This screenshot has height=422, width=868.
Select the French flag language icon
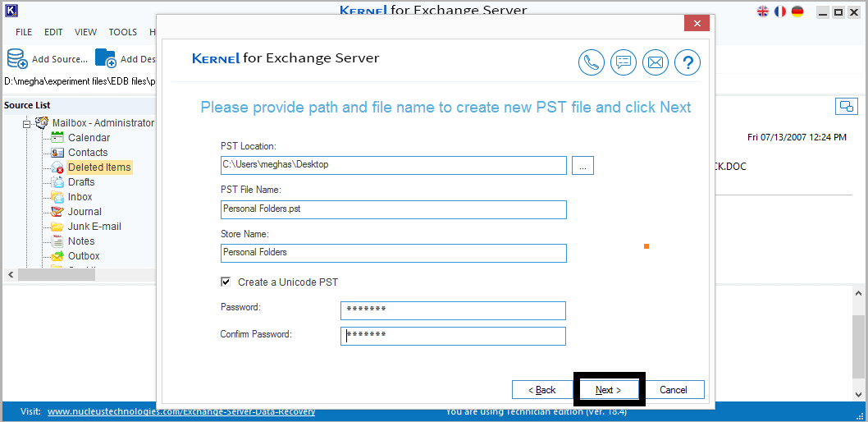pyautogui.click(x=780, y=11)
